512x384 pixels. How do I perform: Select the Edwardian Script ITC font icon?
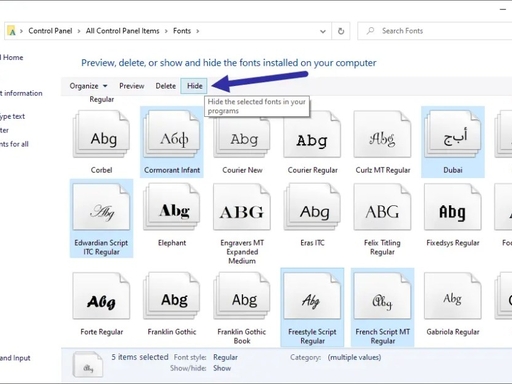click(x=101, y=207)
